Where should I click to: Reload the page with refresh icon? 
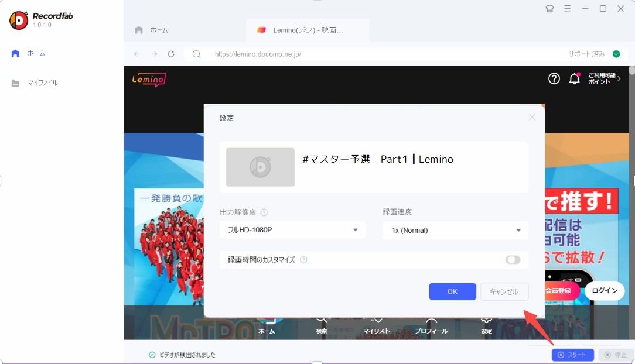click(171, 54)
